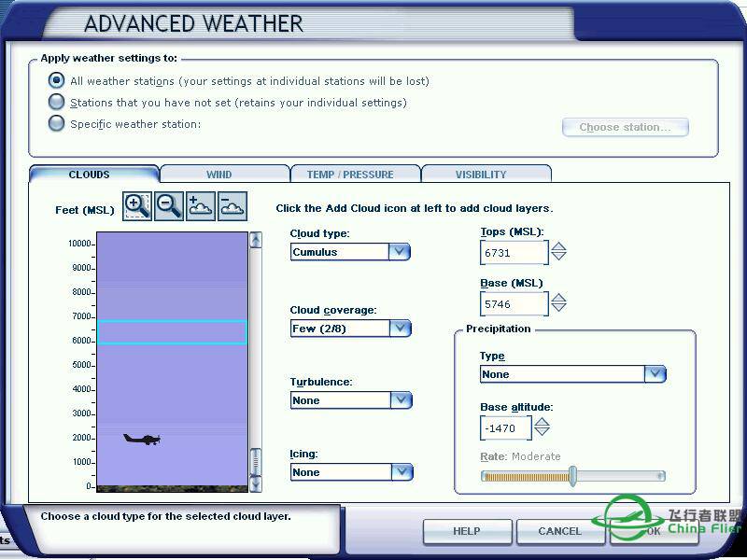The width and height of the screenshot is (747, 560).
Task: Click the zoom out magnifier icon
Action: tap(169, 206)
